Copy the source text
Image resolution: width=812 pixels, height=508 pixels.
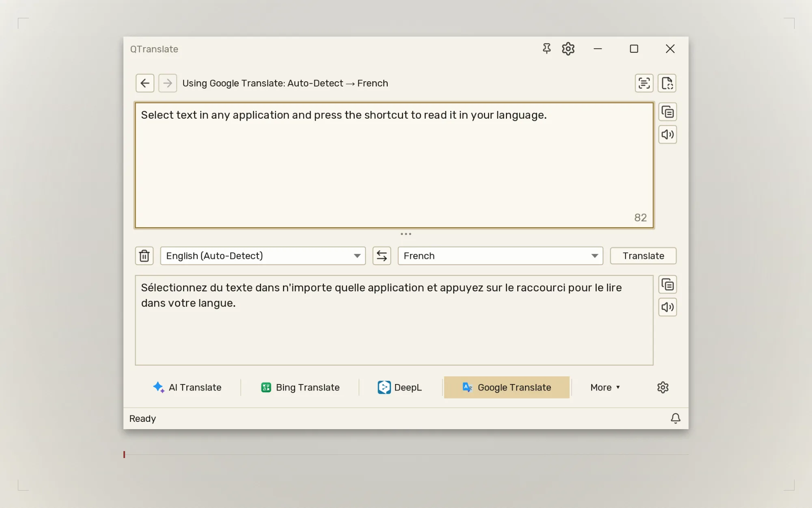[x=667, y=112]
